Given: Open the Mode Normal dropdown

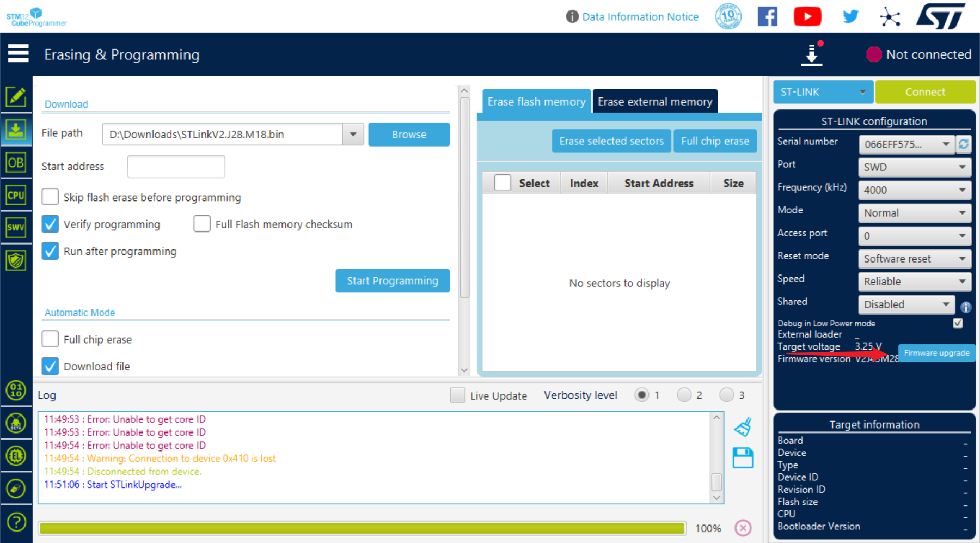Looking at the screenshot, I should [x=915, y=212].
